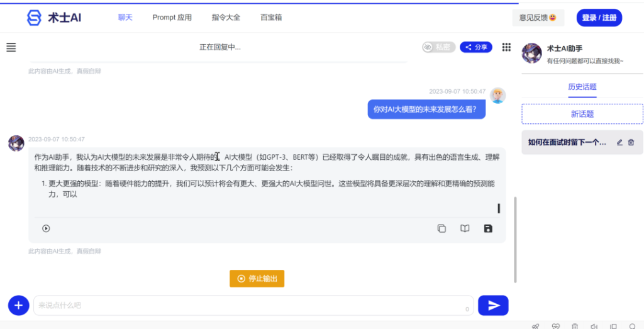644x329 pixels.
Task: Click the 术士AI助手 title text
Action: point(565,48)
